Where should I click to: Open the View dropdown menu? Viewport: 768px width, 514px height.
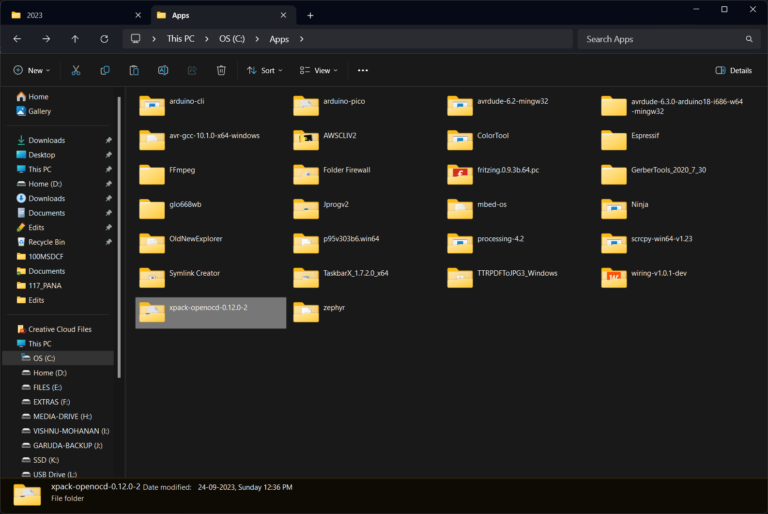319,71
